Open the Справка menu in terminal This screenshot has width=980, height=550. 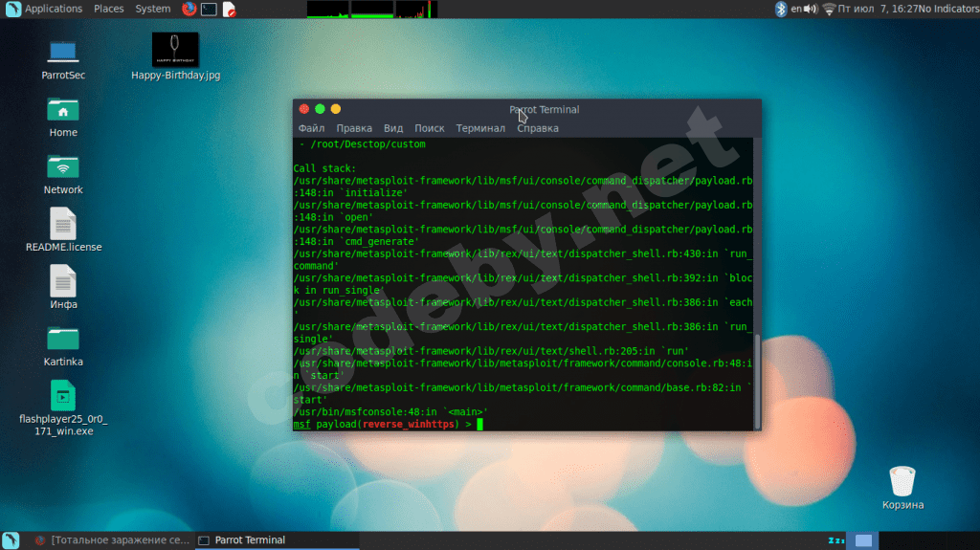coord(538,128)
